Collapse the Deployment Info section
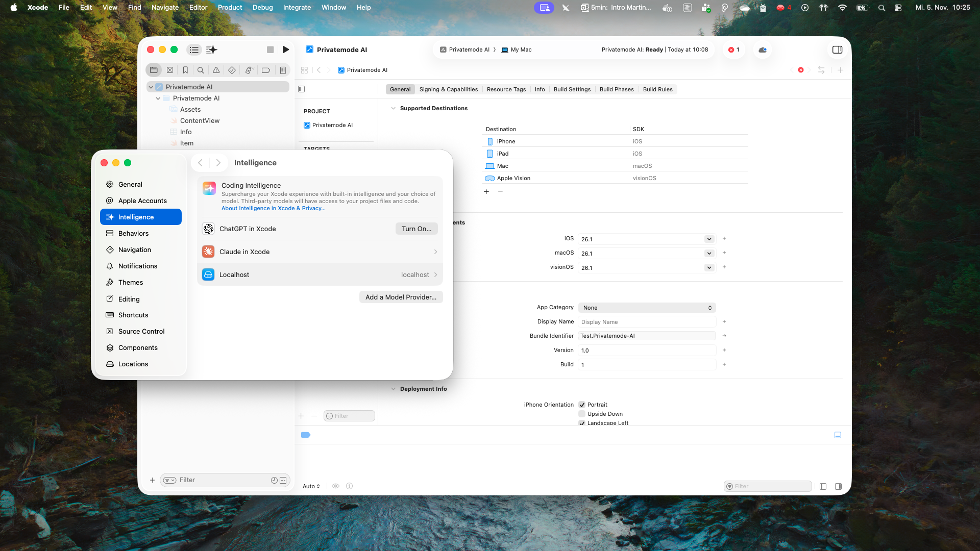Image resolution: width=980 pixels, height=551 pixels. (393, 389)
